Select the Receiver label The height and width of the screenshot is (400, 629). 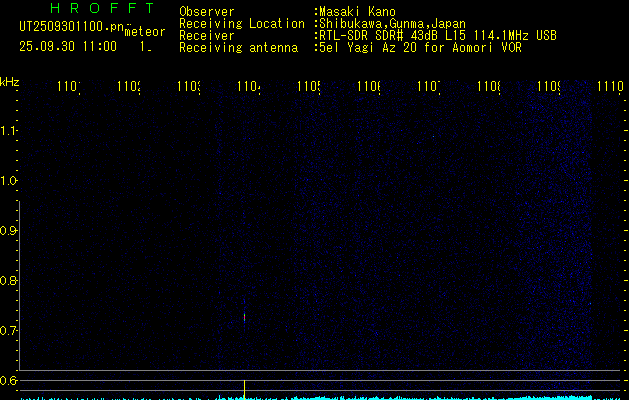point(207,36)
